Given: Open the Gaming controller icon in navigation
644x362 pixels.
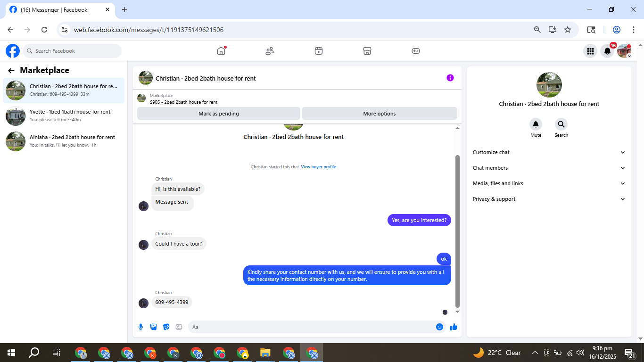Looking at the screenshot, I should pos(416,51).
